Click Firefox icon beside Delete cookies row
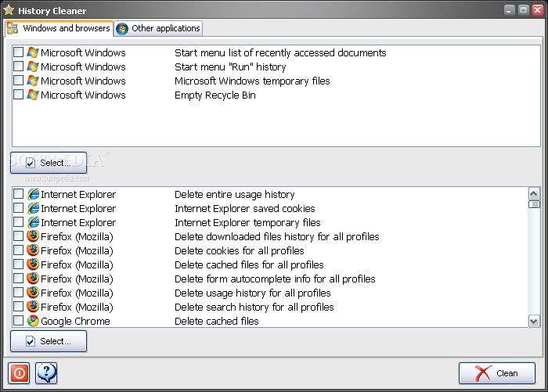 pyautogui.click(x=33, y=250)
